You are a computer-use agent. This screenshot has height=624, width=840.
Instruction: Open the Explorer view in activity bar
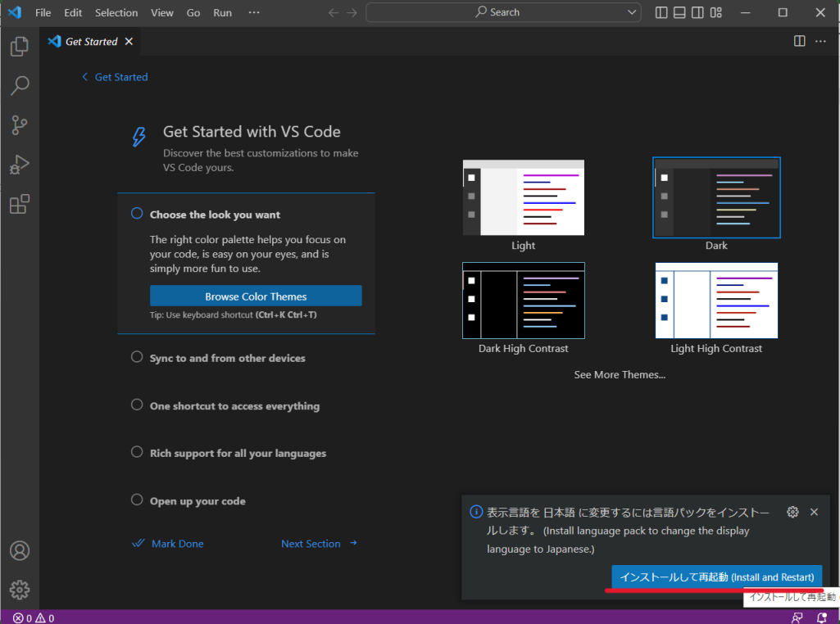20,47
